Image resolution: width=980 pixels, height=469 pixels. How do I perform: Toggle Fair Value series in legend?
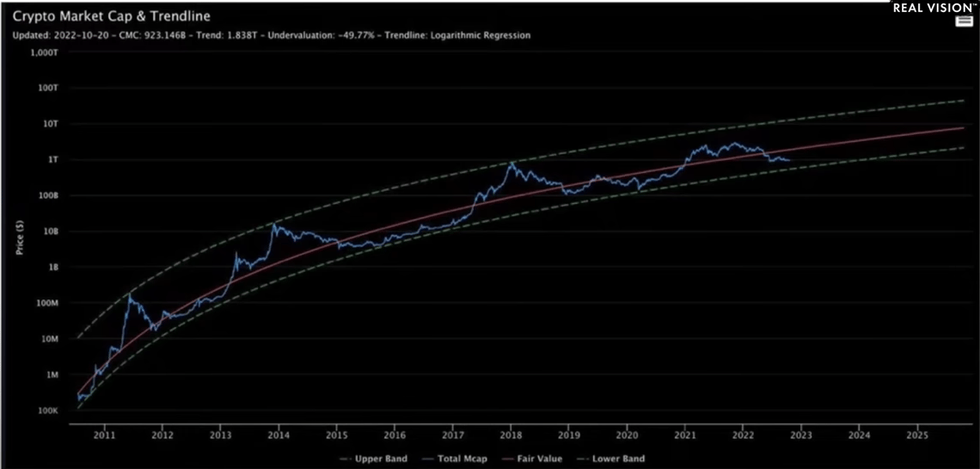coord(530,459)
